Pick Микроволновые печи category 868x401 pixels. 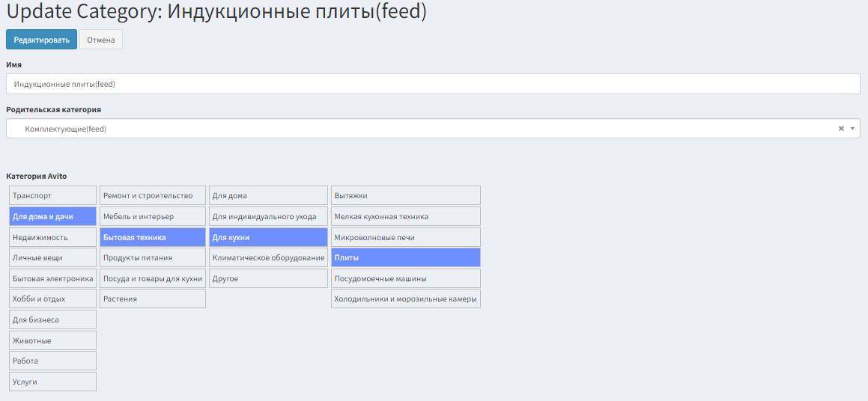[x=406, y=237]
